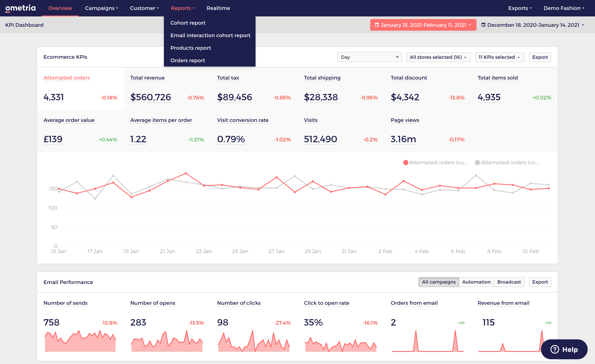Switch email performance to Broadcast

[509, 282]
